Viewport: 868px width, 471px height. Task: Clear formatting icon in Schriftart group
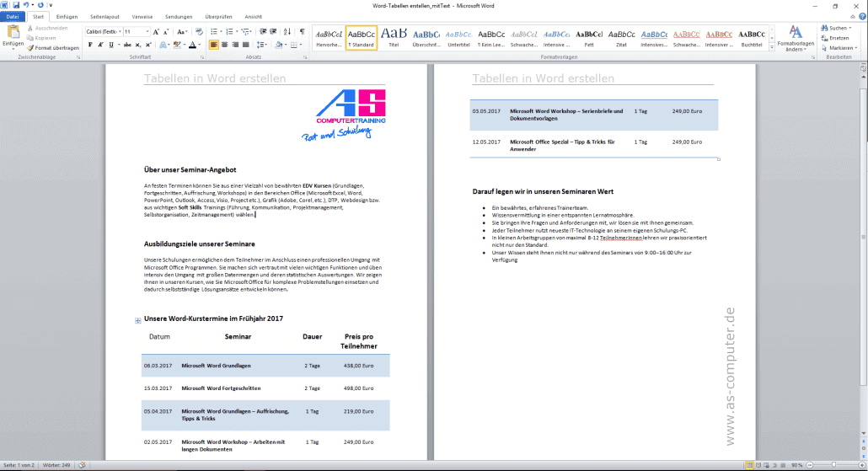coord(199,31)
